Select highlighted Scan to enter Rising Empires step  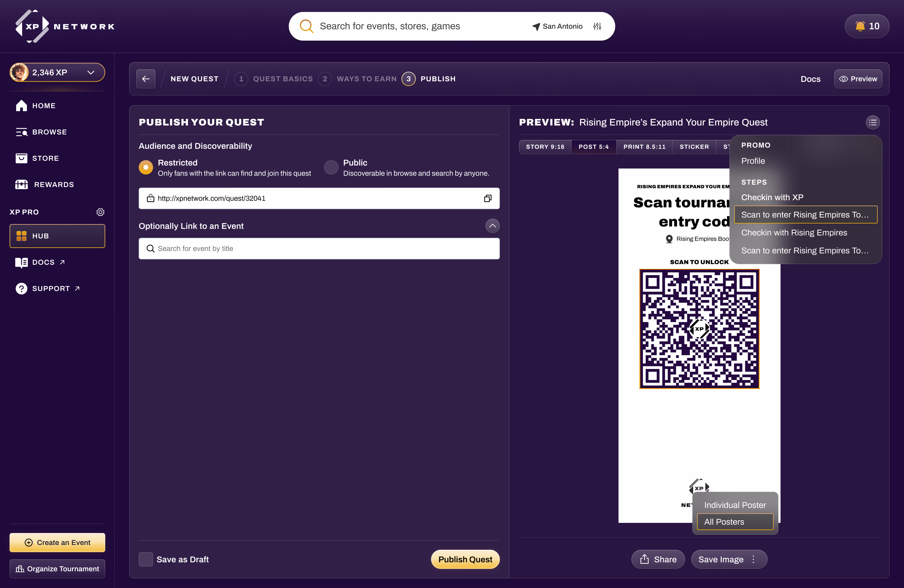(x=806, y=215)
